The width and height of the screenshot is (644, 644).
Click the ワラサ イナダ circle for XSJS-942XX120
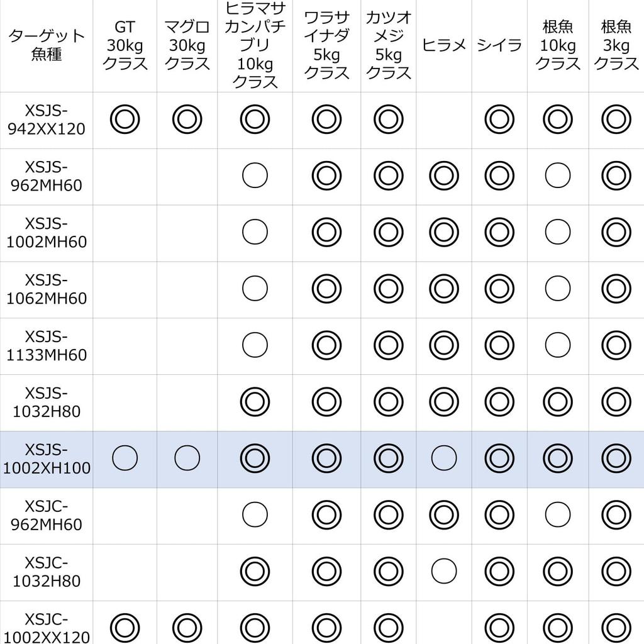[x=326, y=119]
